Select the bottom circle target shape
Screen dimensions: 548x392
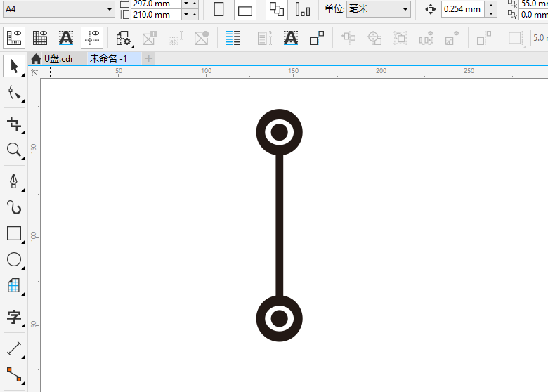279,319
